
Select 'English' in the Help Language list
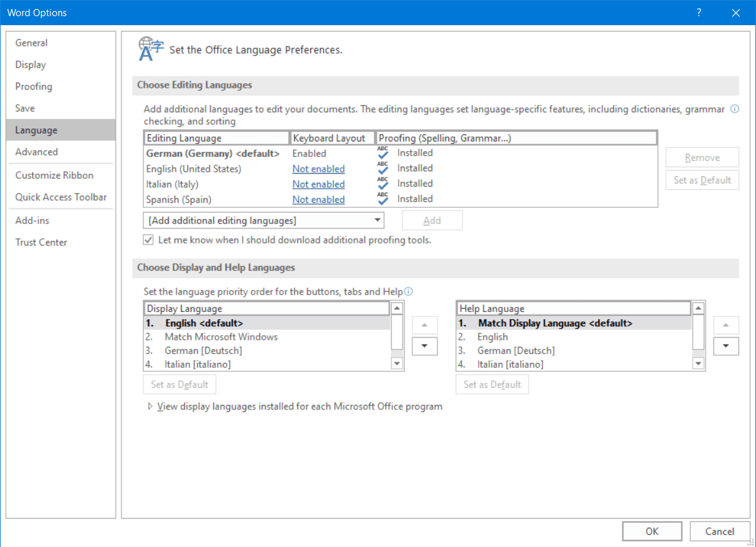[492, 336]
